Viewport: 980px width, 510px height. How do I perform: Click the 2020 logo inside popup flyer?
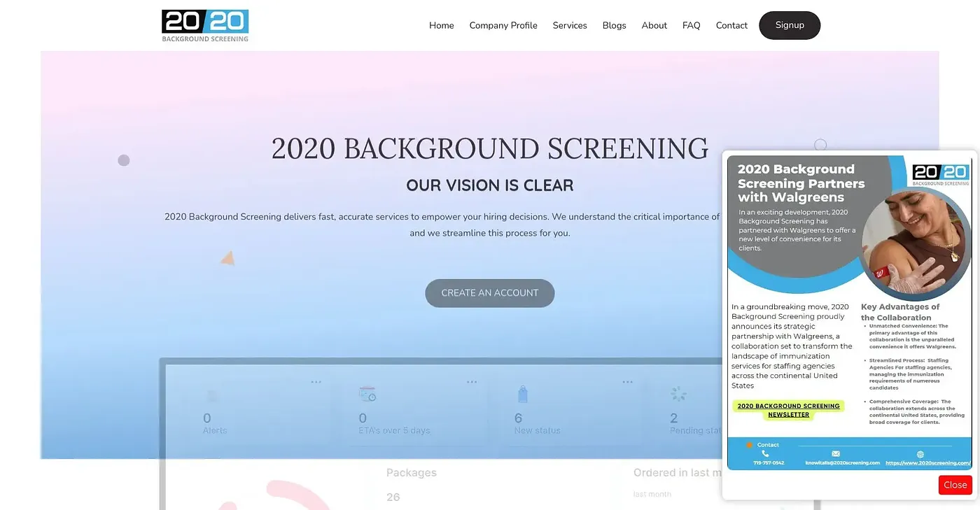click(x=941, y=175)
